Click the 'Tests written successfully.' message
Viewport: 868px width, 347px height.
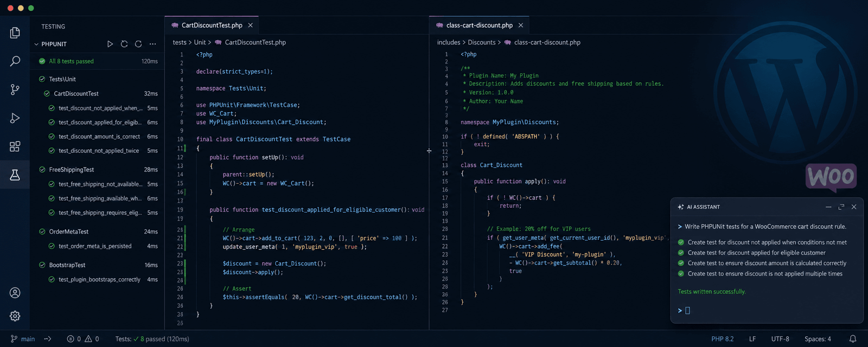pos(712,292)
